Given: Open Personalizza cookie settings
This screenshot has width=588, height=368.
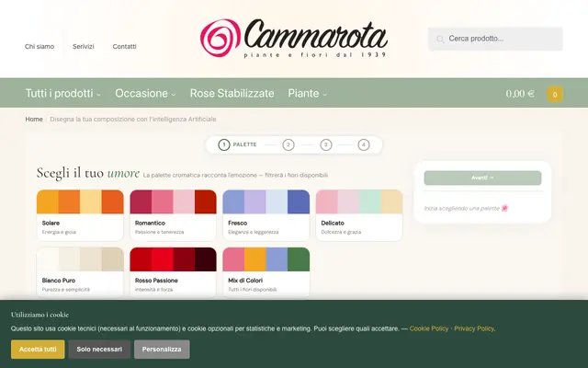Looking at the screenshot, I should 162,350.
